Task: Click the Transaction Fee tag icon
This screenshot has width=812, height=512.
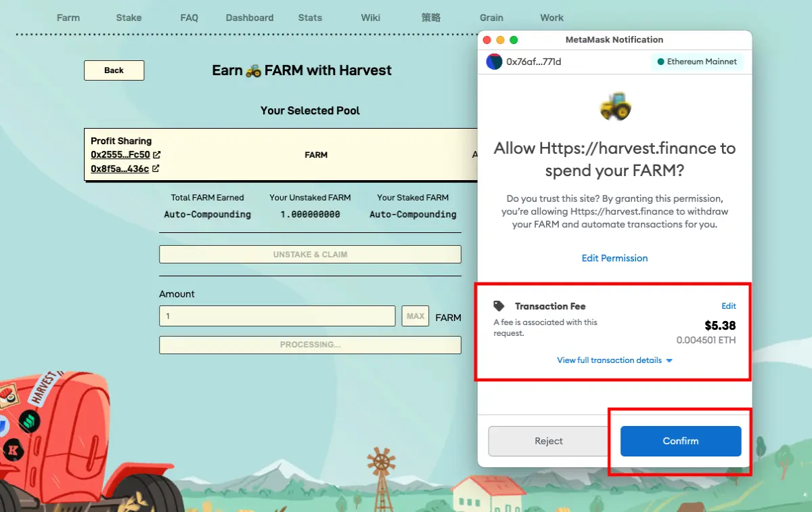Action: (x=499, y=306)
